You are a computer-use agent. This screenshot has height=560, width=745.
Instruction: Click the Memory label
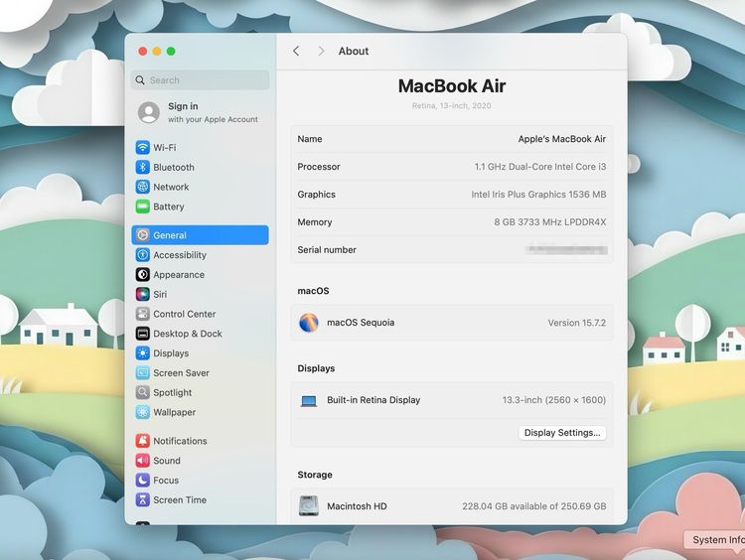[x=315, y=221]
